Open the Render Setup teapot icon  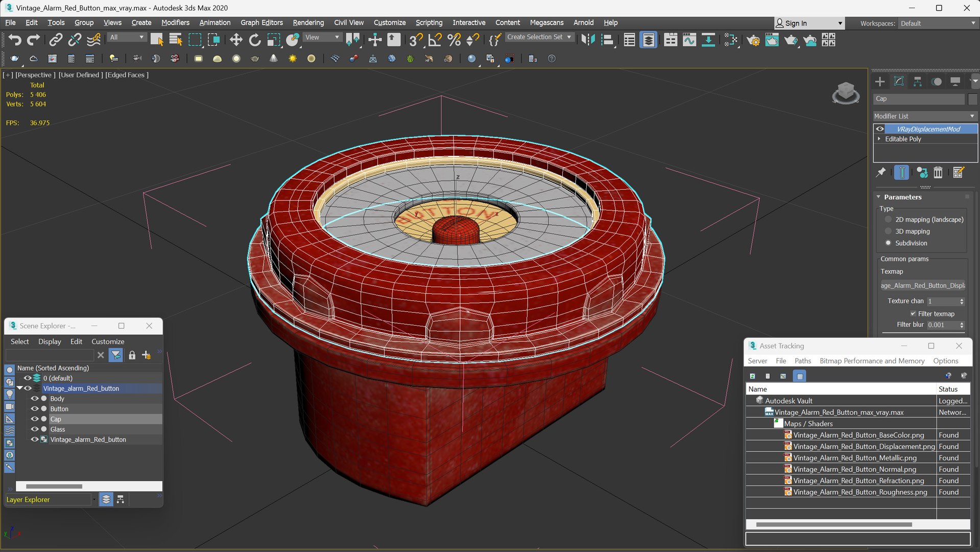(753, 40)
